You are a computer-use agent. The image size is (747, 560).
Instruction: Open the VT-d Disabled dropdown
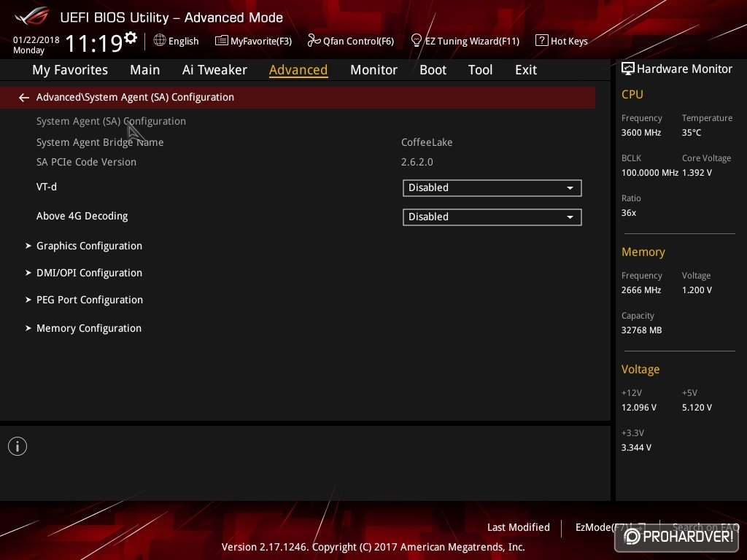click(492, 187)
